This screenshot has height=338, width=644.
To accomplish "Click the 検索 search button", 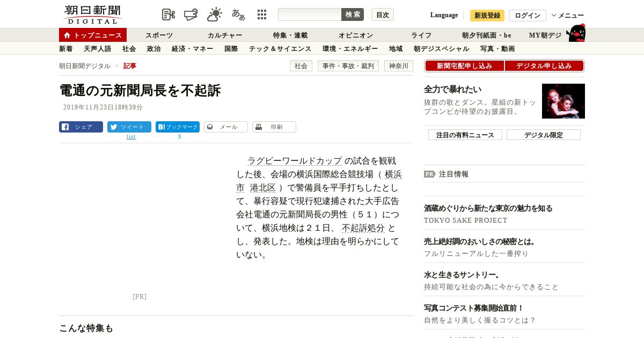I will point(353,14).
